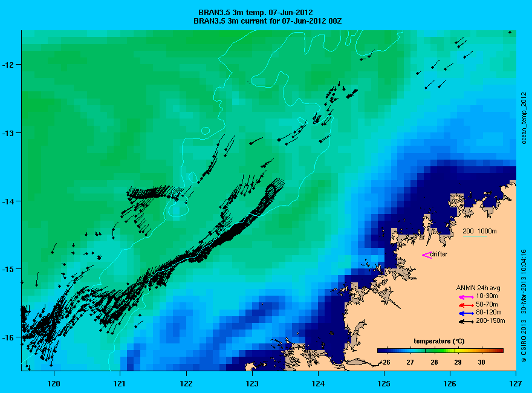Click the color bar value 28

click(434, 362)
